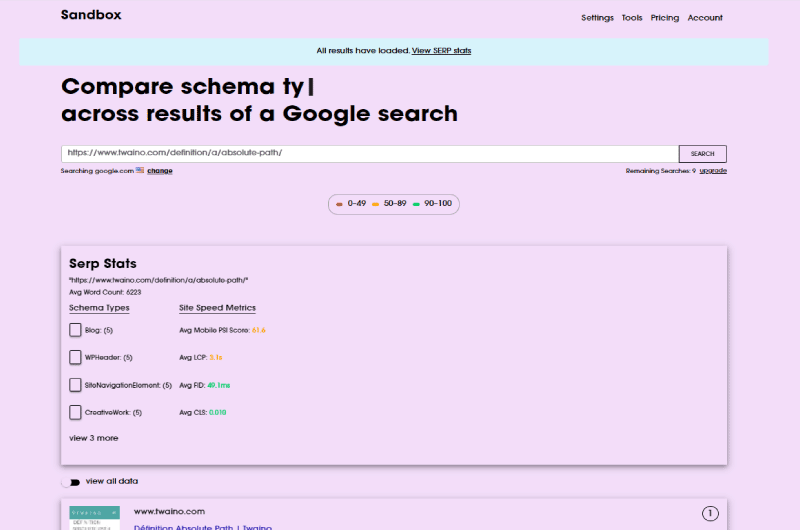Click the Serp Stats heading

103,264
